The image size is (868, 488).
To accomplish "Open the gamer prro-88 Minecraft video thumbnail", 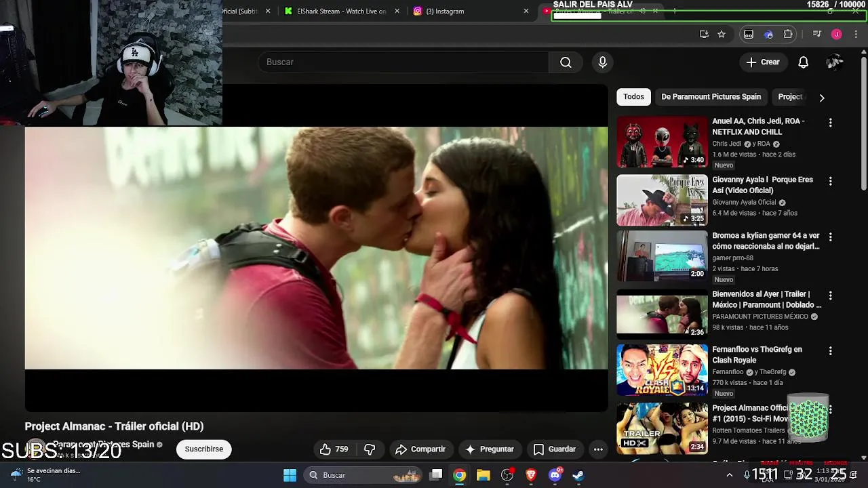I will tap(662, 256).
